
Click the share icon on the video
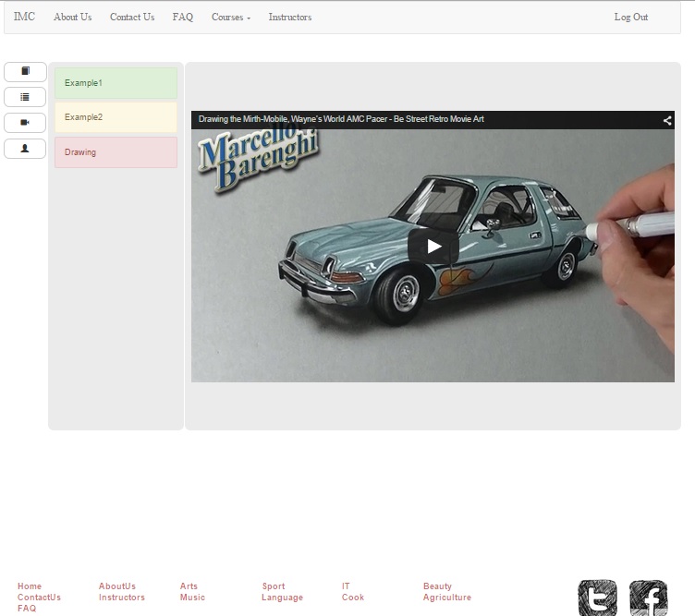(666, 120)
